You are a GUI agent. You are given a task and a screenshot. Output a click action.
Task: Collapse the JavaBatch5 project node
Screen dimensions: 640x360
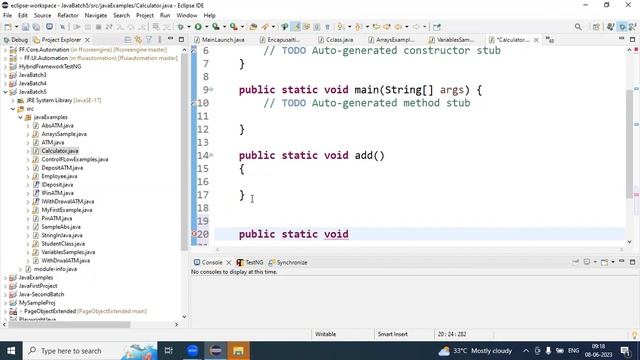[5, 92]
